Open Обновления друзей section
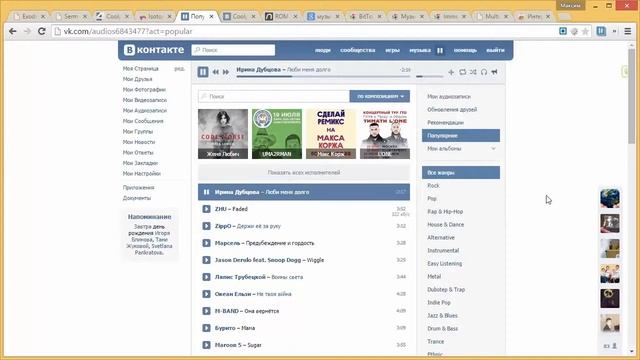 click(x=452, y=110)
